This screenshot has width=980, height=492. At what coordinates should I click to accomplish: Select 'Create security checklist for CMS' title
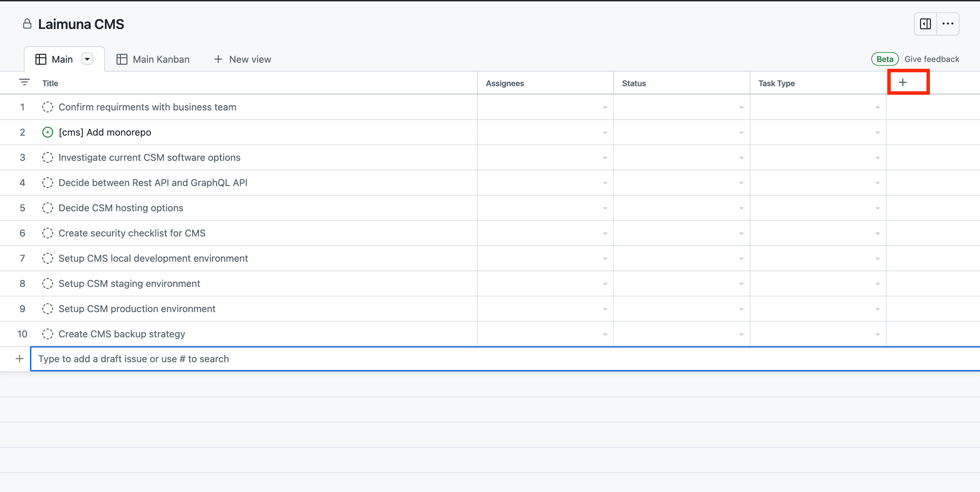[x=132, y=233]
